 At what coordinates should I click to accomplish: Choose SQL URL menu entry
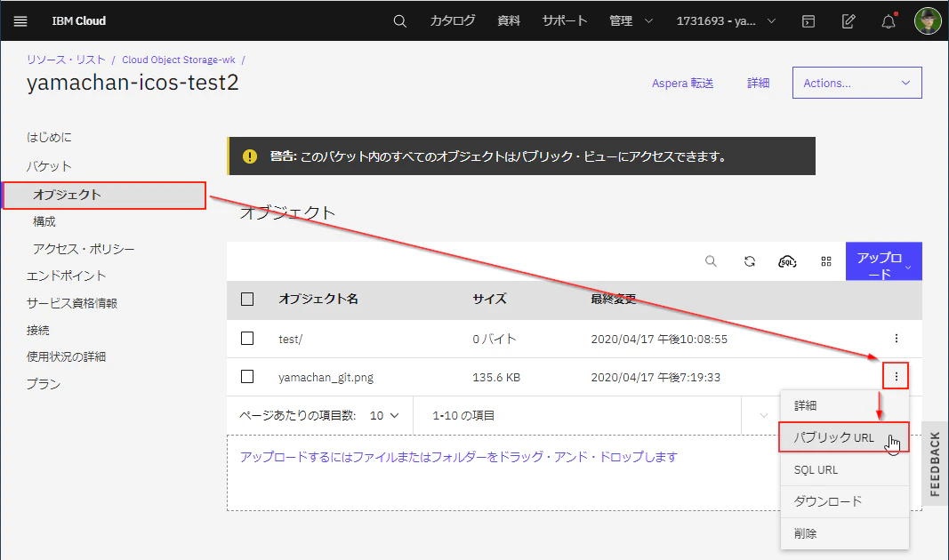845,470
